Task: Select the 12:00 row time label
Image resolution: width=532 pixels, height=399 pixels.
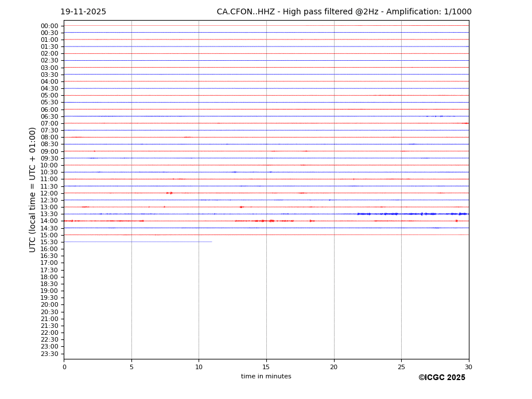Action: 49,193
